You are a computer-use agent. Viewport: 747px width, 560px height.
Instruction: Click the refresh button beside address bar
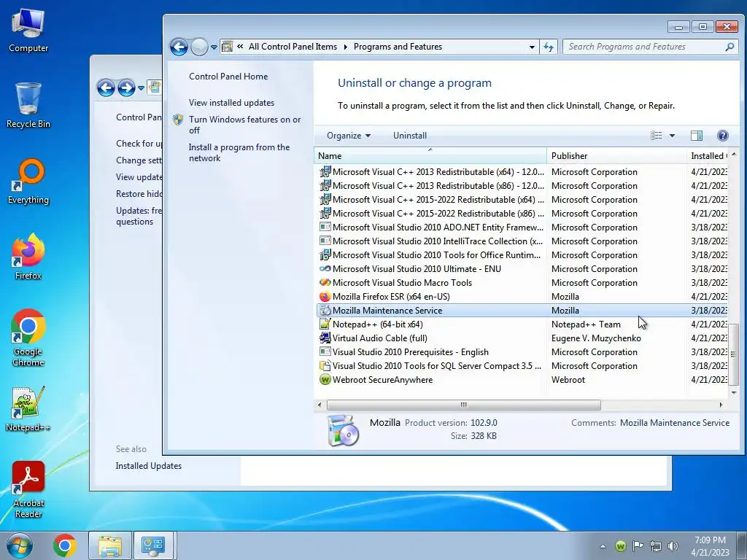[549, 47]
